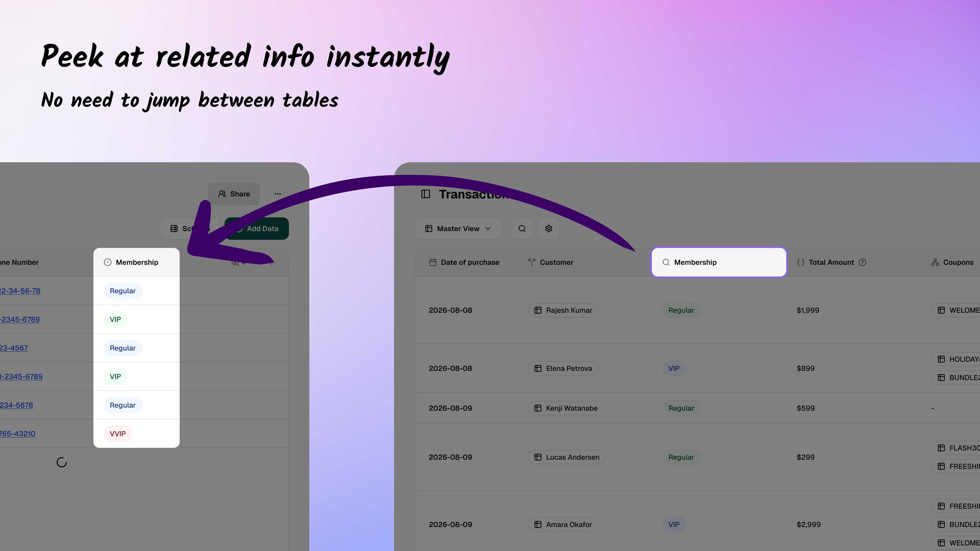Click the phone Number column header
The height and width of the screenshot is (551, 980).
point(19,262)
